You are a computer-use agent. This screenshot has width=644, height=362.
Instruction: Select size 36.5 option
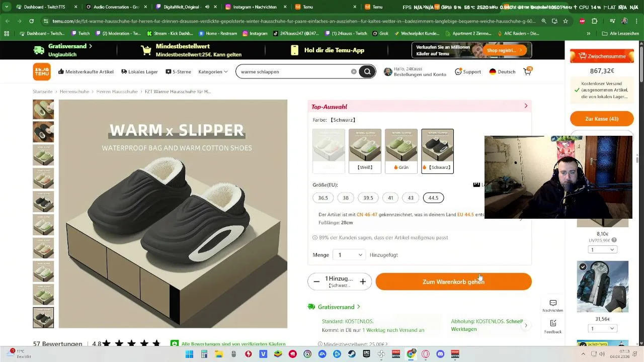pos(323,198)
